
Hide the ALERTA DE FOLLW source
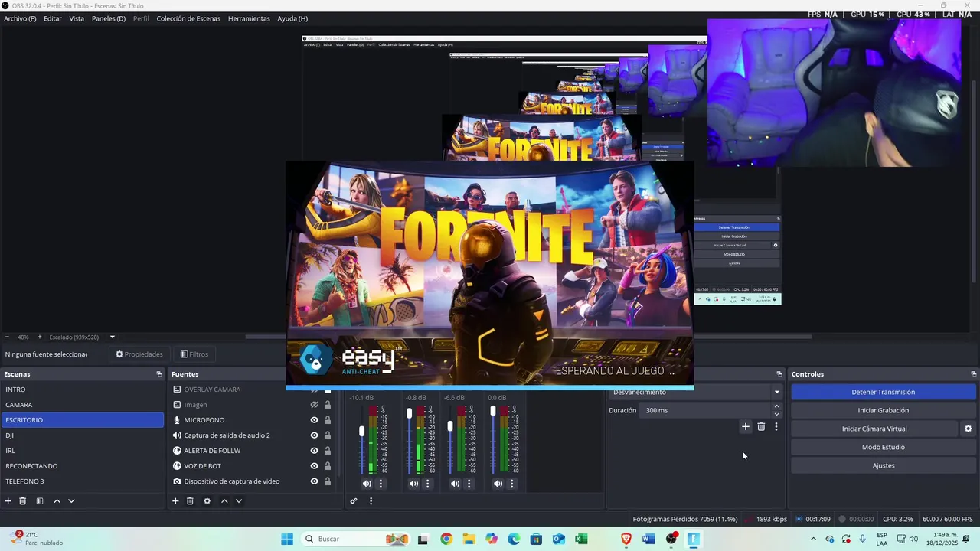point(314,451)
